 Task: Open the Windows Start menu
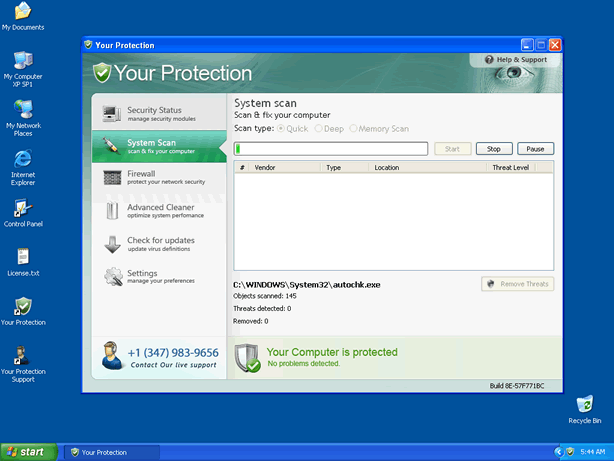28,452
